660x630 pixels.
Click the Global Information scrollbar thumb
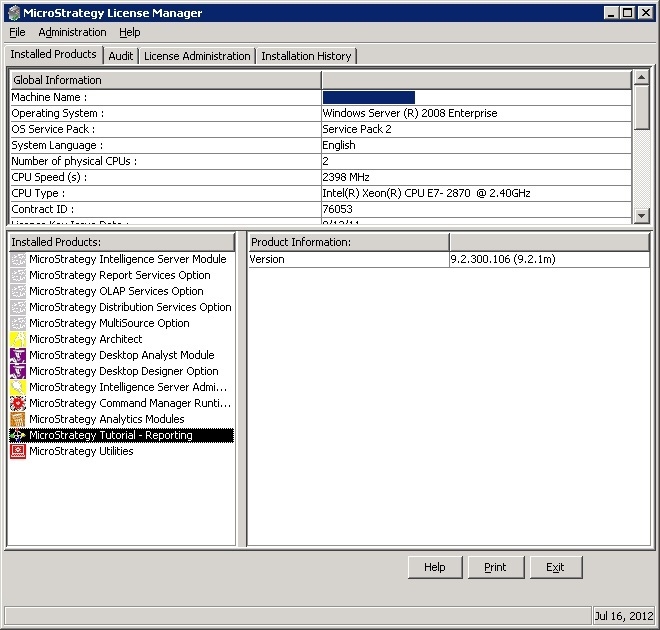(641, 107)
